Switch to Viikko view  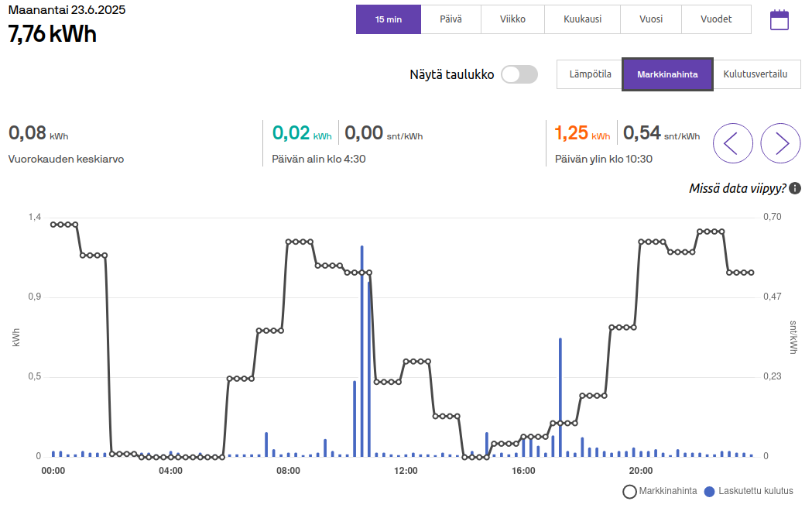coord(512,19)
